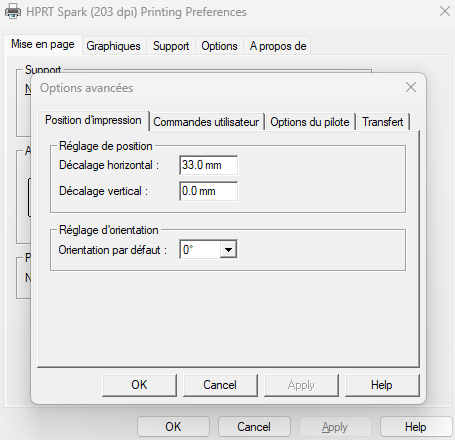Open the Options tab in Printing Preferences

(219, 46)
